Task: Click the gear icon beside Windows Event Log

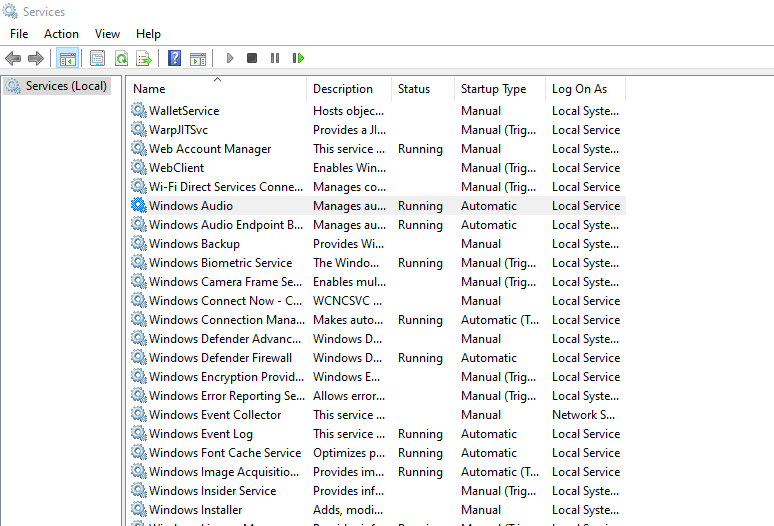Action: click(139, 433)
